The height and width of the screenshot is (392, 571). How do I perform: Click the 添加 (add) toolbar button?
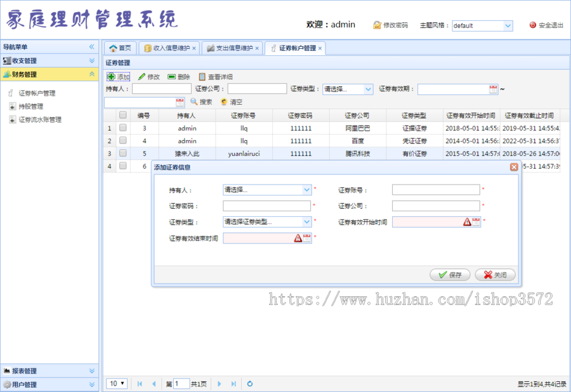119,77
